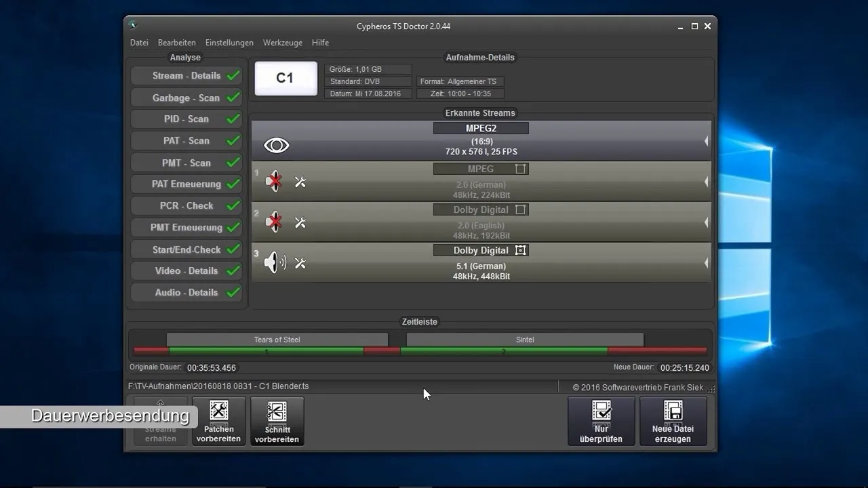Click the resize grip at the status bar corner

click(711, 388)
